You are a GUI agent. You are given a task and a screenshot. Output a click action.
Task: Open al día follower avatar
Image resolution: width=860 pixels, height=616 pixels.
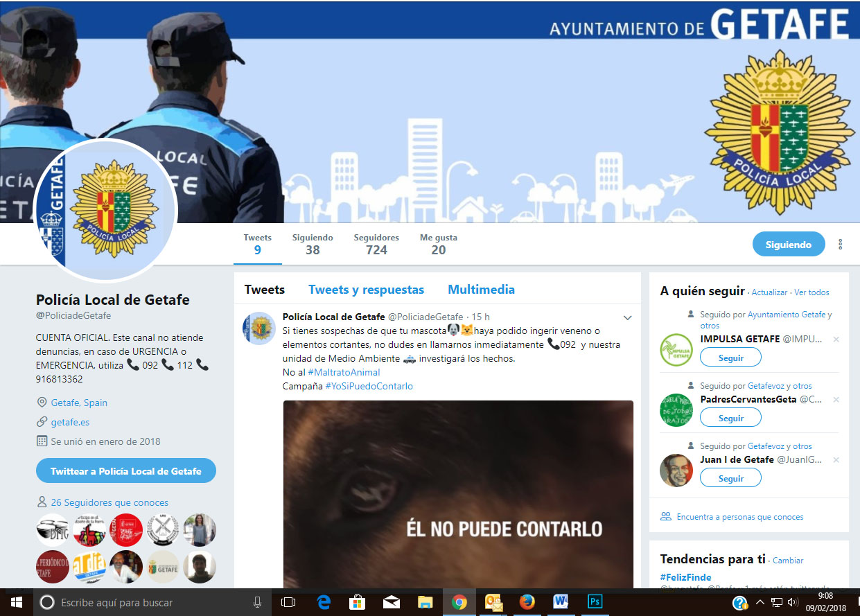click(89, 567)
